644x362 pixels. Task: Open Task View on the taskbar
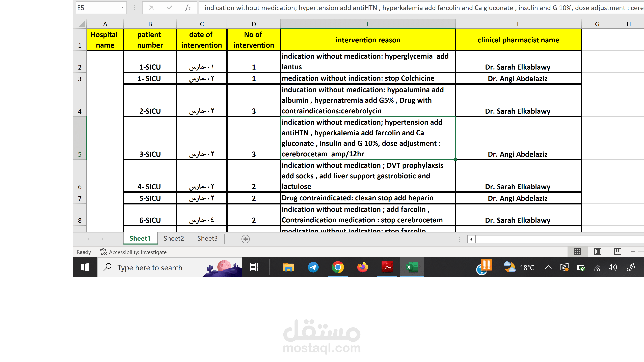coord(254,267)
